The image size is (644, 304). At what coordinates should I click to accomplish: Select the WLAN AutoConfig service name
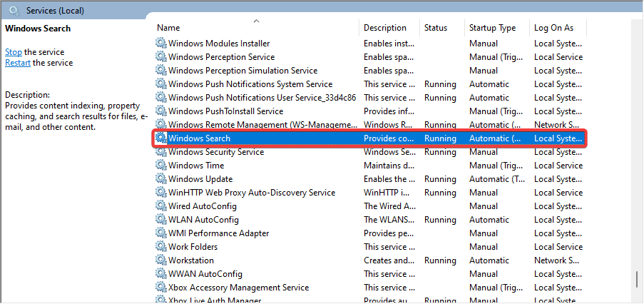point(203,219)
